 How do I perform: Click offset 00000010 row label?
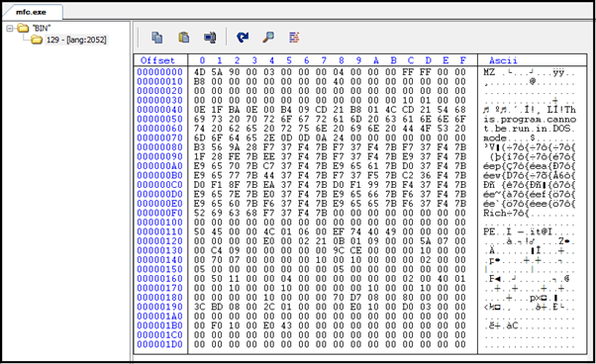coord(159,82)
